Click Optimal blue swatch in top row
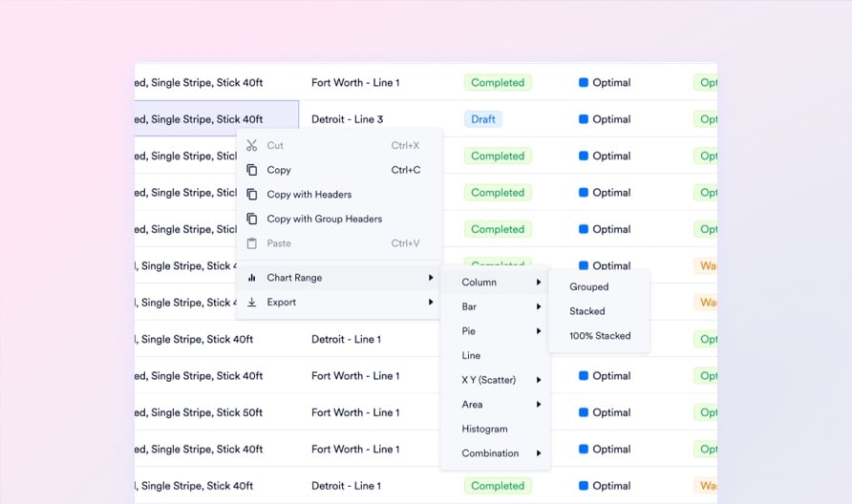 pos(584,82)
